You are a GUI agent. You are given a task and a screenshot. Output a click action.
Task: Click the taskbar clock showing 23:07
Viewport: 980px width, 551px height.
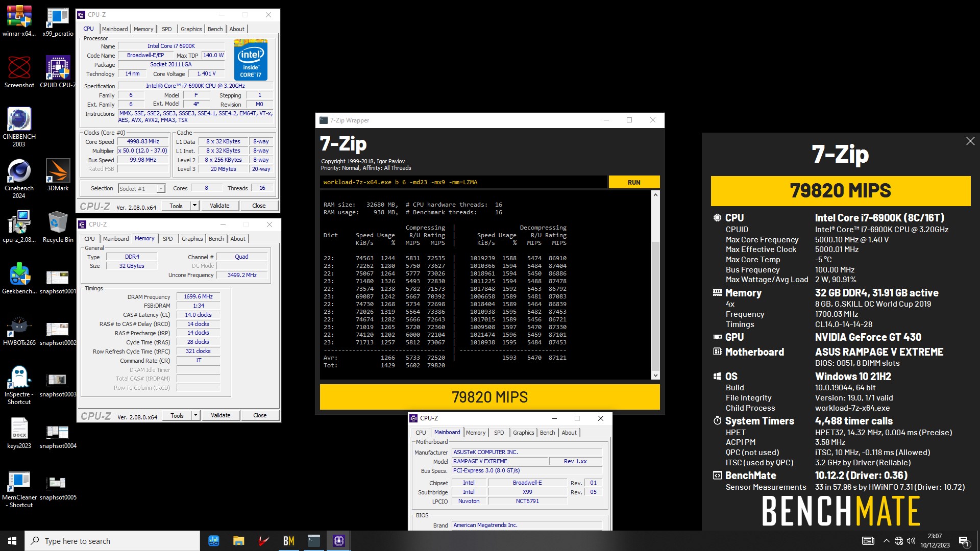click(x=935, y=541)
